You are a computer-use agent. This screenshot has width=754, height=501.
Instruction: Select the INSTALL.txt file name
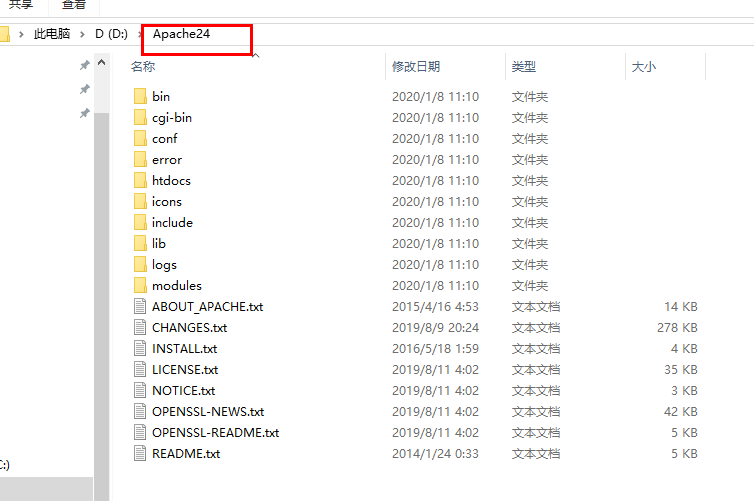click(x=184, y=348)
